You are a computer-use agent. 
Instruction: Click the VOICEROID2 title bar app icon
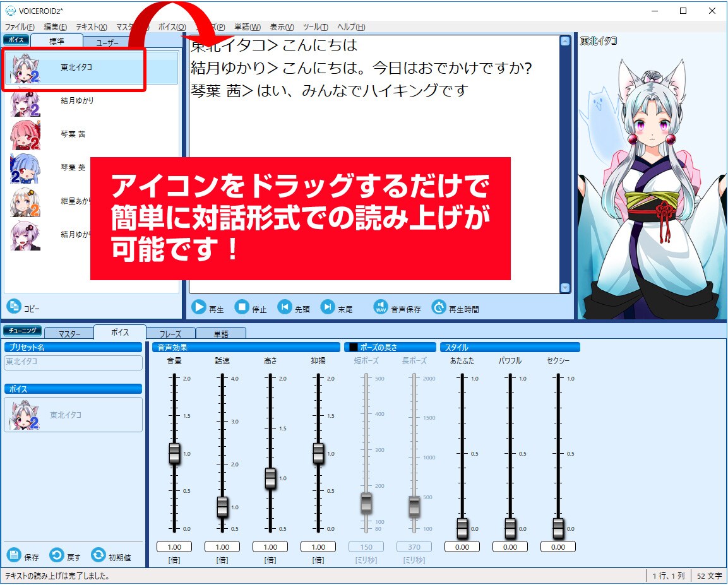10,11
